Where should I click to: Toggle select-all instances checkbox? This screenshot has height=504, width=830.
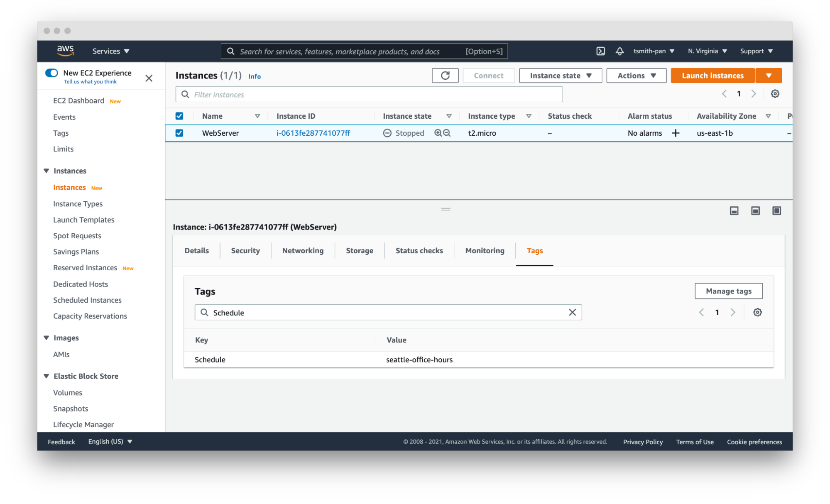[x=179, y=116]
